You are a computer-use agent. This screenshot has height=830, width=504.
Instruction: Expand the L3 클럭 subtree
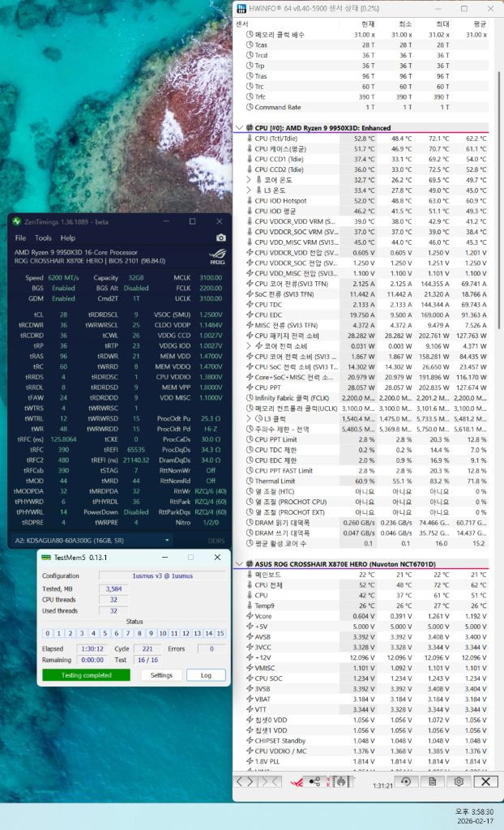click(250, 419)
